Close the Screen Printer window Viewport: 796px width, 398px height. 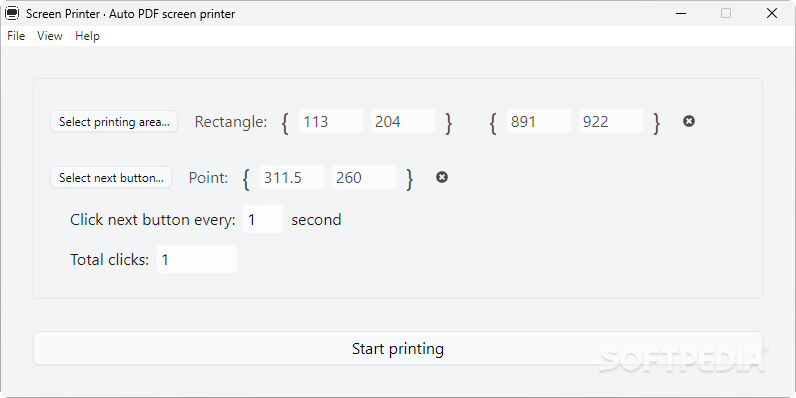(772, 14)
